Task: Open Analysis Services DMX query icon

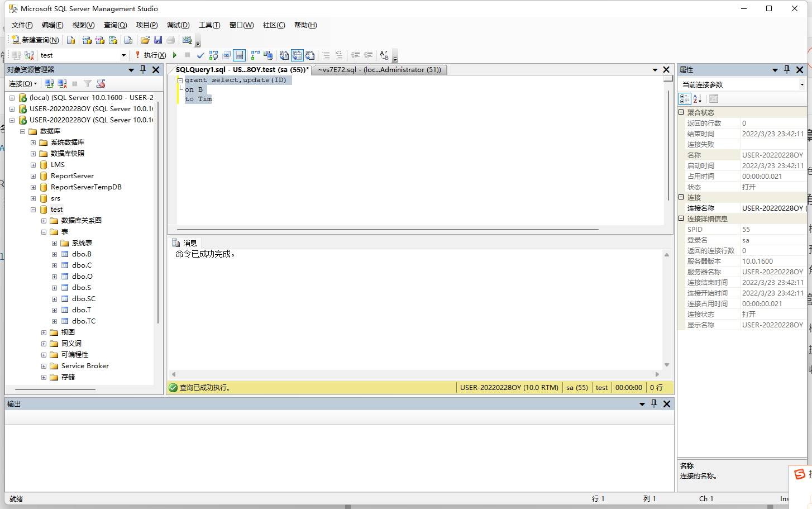Action: pos(100,40)
